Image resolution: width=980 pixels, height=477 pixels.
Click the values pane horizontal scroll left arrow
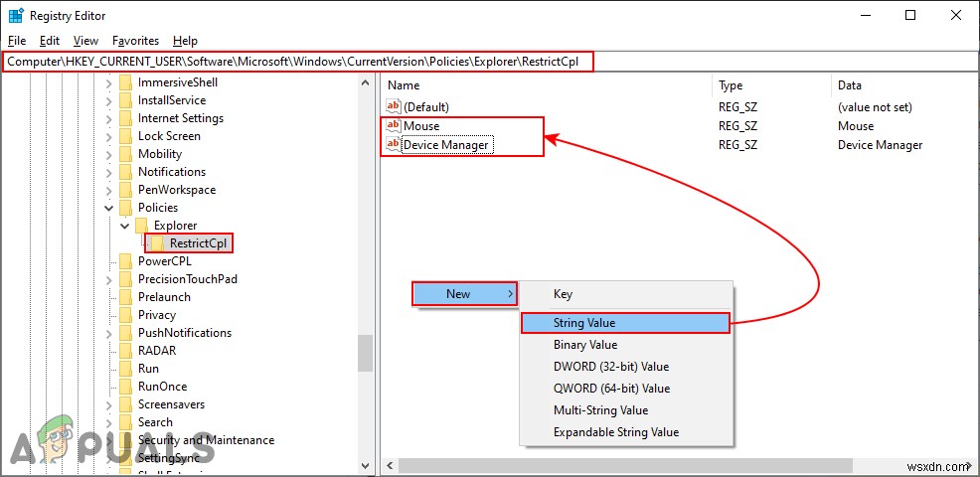pos(391,466)
